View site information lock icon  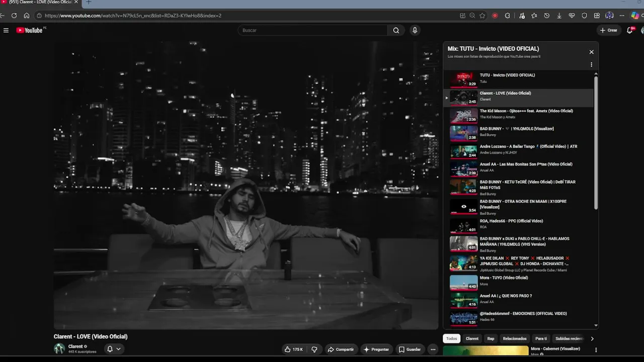point(39,16)
